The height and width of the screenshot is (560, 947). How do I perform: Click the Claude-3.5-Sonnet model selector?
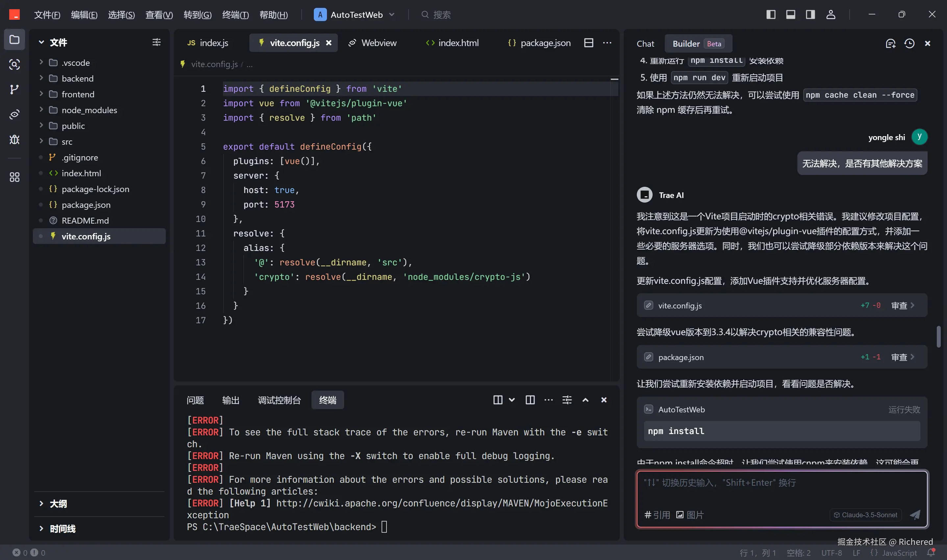tap(865, 515)
